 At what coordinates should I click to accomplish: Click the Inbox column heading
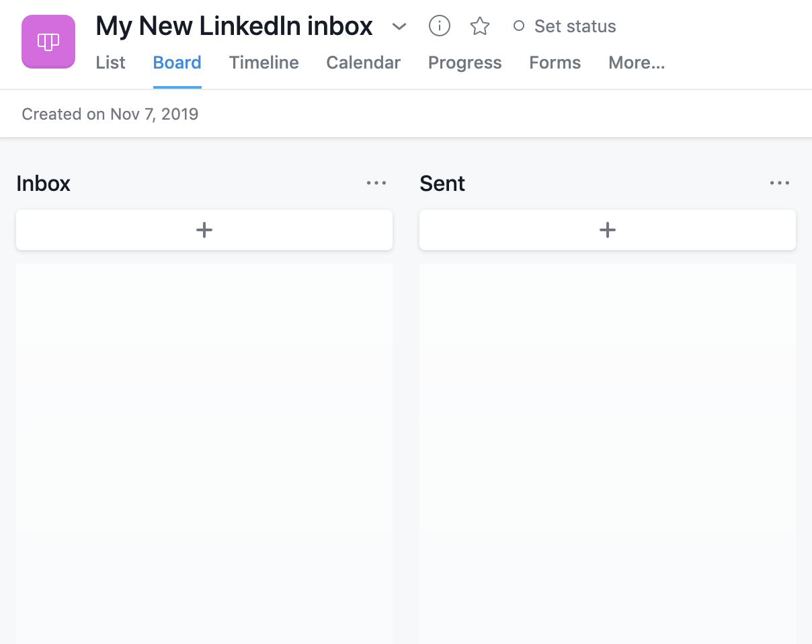coord(44,184)
